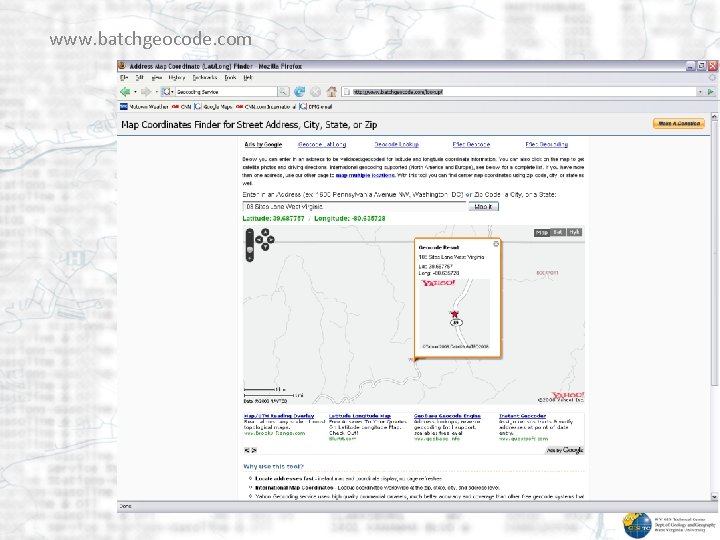Click the Latitude Longitude result text

click(x=314, y=219)
